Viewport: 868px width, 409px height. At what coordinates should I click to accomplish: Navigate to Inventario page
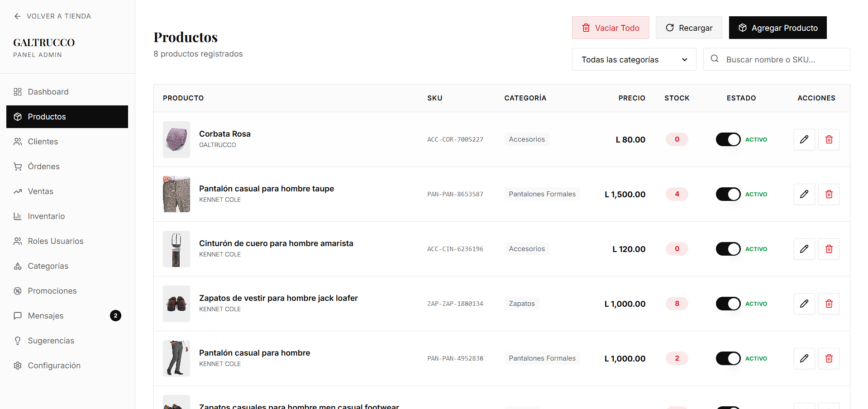click(x=46, y=216)
